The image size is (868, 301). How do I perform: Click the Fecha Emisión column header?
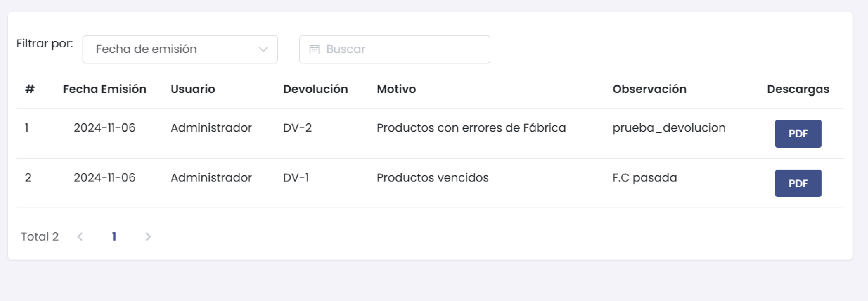[105, 89]
